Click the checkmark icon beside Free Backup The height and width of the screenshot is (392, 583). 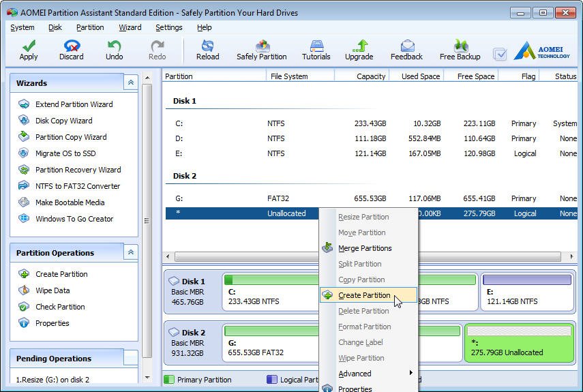tap(500, 55)
